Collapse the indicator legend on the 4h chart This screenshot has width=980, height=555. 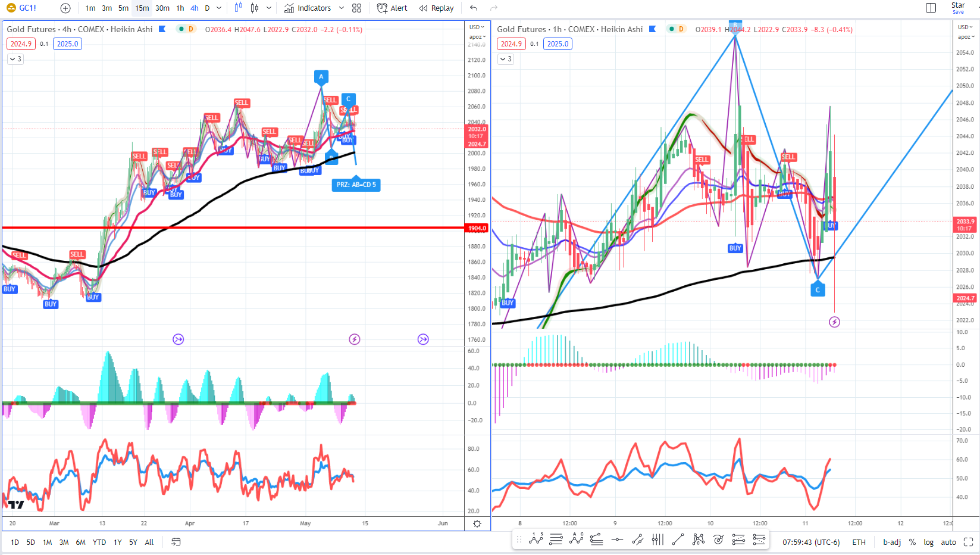pyautogui.click(x=15, y=59)
